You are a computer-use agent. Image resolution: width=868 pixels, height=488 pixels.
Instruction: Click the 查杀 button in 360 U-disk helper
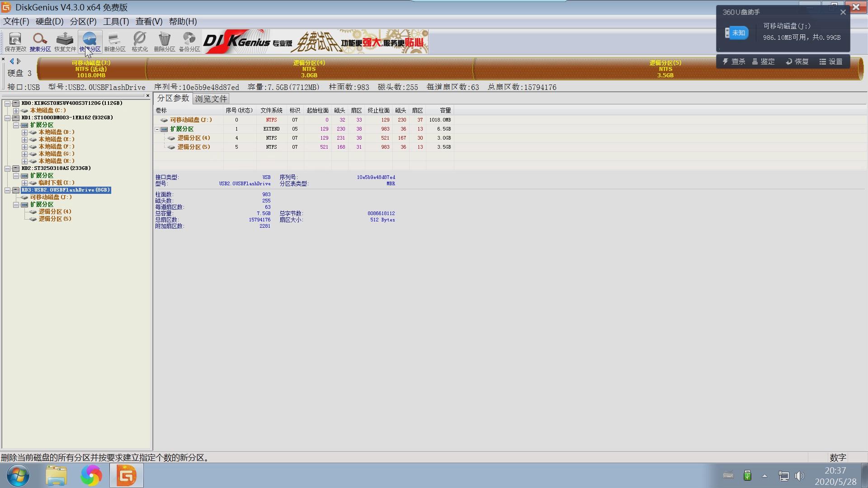tap(733, 61)
